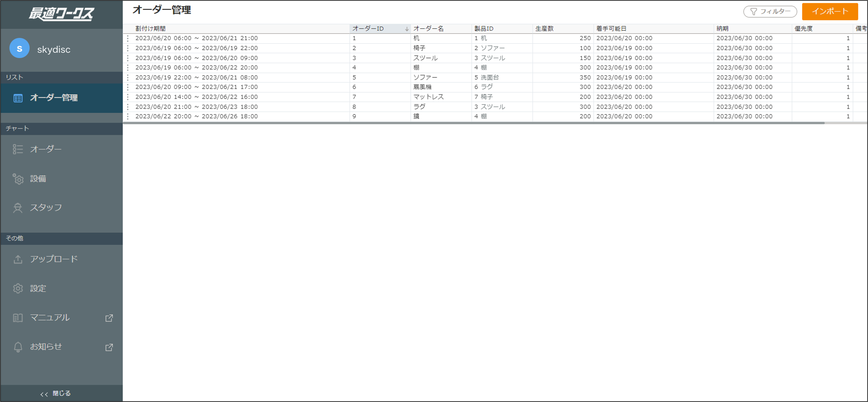
Task: Click external-link icon next to マニュアル
Action: (109, 318)
